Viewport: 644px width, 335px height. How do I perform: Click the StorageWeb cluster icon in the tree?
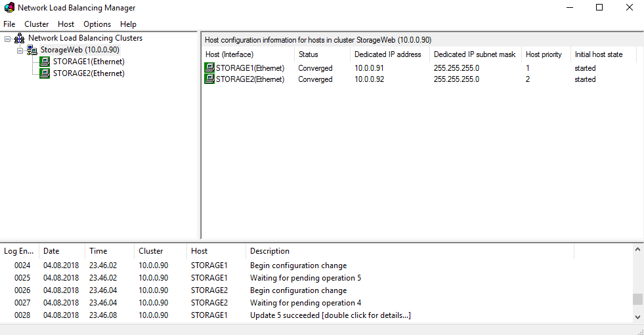[32, 50]
